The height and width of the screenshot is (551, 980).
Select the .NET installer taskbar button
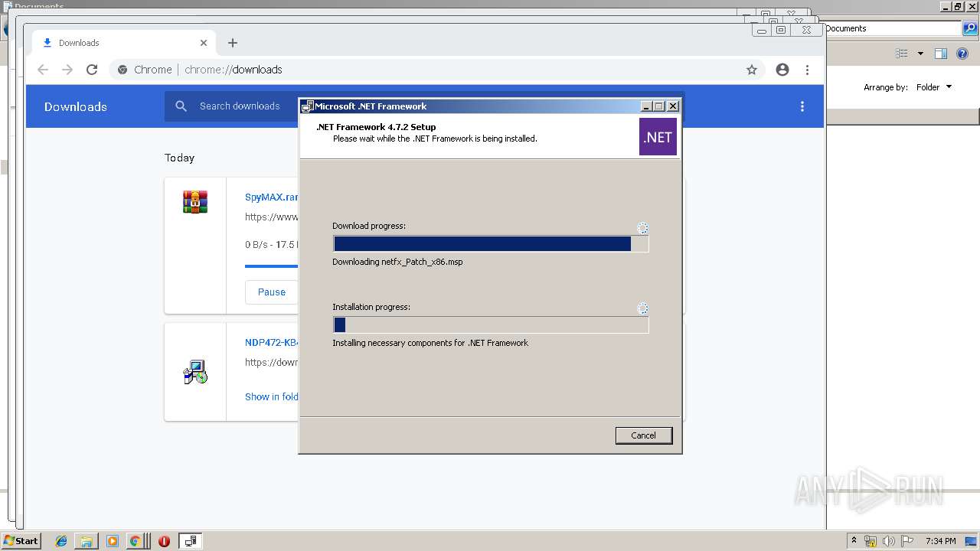(191, 541)
